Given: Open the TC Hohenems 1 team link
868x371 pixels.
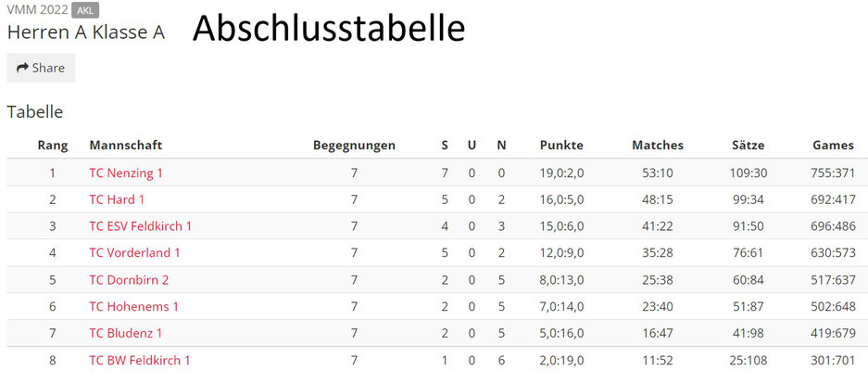Looking at the screenshot, I should pos(133,307).
